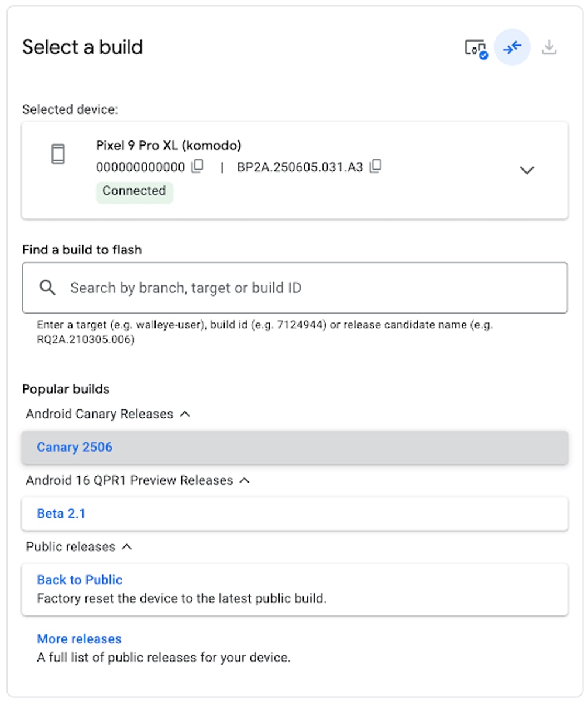Collapse Android 16 QPR1 Preview Releases section
The width and height of the screenshot is (588, 702).
pos(245,480)
